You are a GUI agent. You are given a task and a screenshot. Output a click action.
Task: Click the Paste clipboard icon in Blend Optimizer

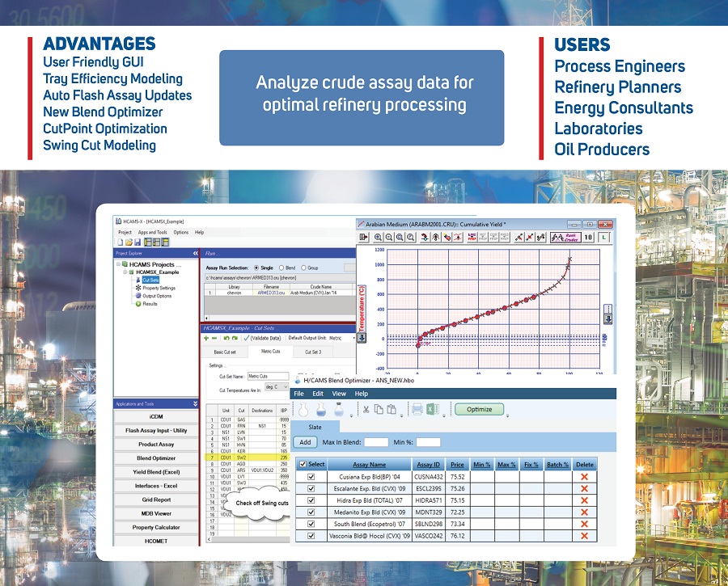[x=392, y=409]
